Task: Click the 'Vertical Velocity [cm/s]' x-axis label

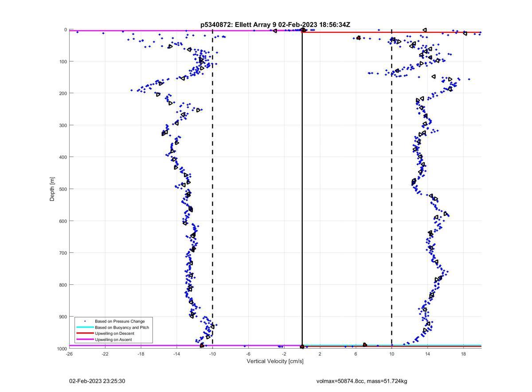Action: point(275,361)
